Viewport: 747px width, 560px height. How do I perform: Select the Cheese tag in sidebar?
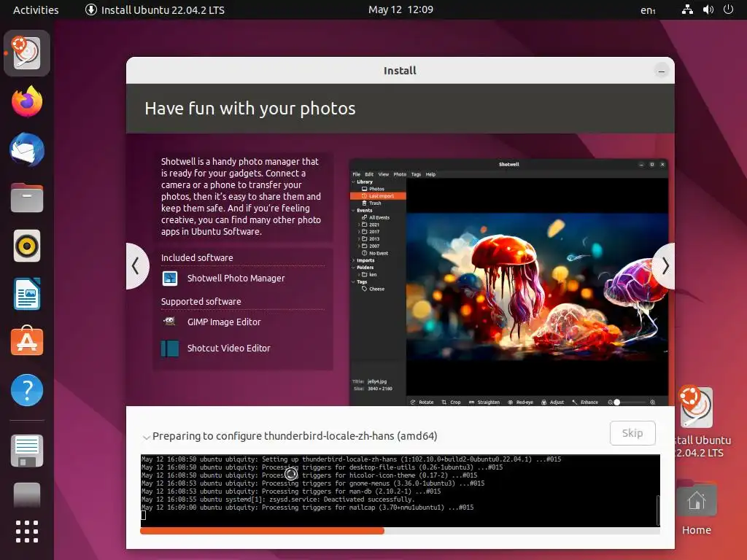tap(373, 289)
